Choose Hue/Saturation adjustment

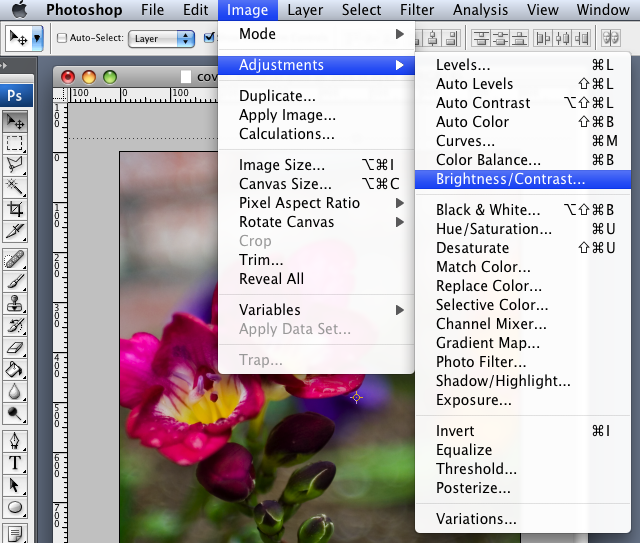[x=522, y=229]
